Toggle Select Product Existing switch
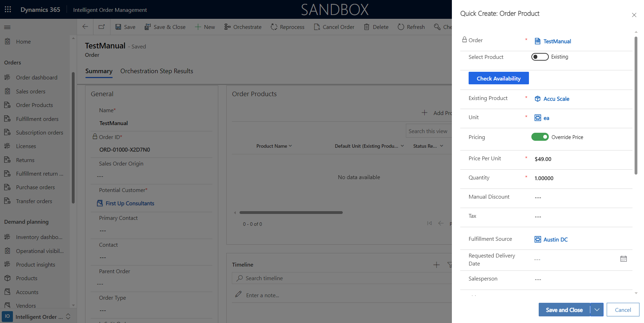Image resolution: width=644 pixels, height=323 pixels. tap(540, 57)
